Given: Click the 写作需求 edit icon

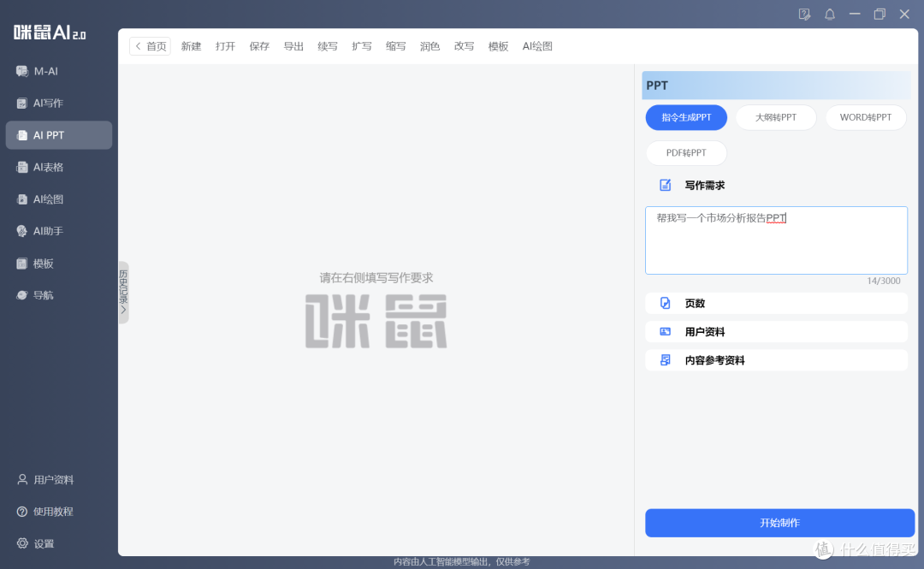Looking at the screenshot, I should pos(665,185).
